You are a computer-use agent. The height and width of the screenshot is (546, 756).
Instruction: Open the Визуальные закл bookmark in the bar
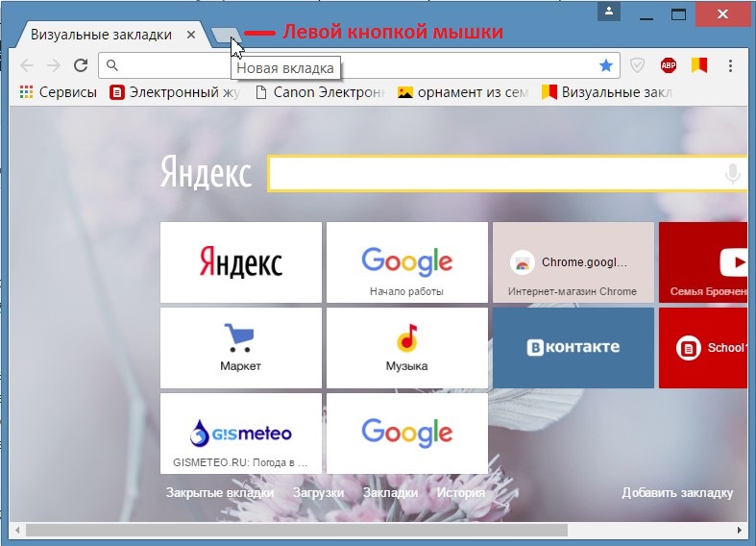coord(606,92)
